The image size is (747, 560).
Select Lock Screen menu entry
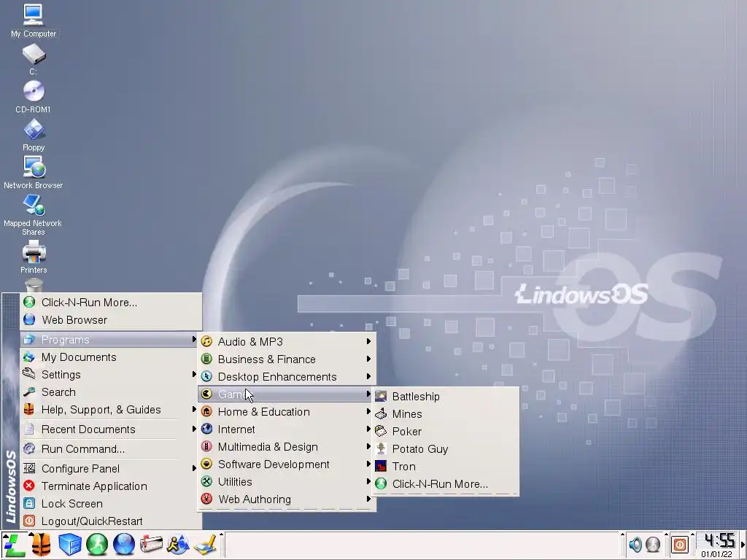(x=111, y=504)
